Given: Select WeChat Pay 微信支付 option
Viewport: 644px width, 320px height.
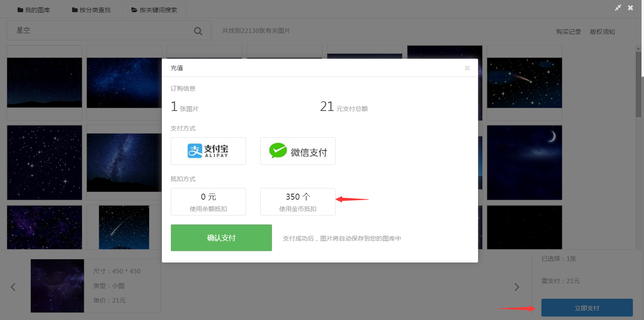Looking at the screenshot, I should [298, 151].
